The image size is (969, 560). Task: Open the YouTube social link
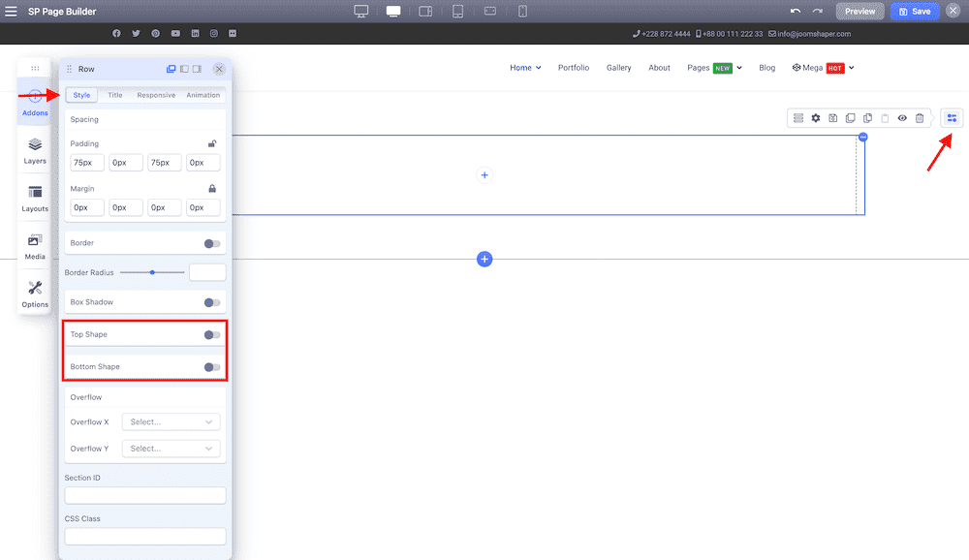(x=175, y=33)
